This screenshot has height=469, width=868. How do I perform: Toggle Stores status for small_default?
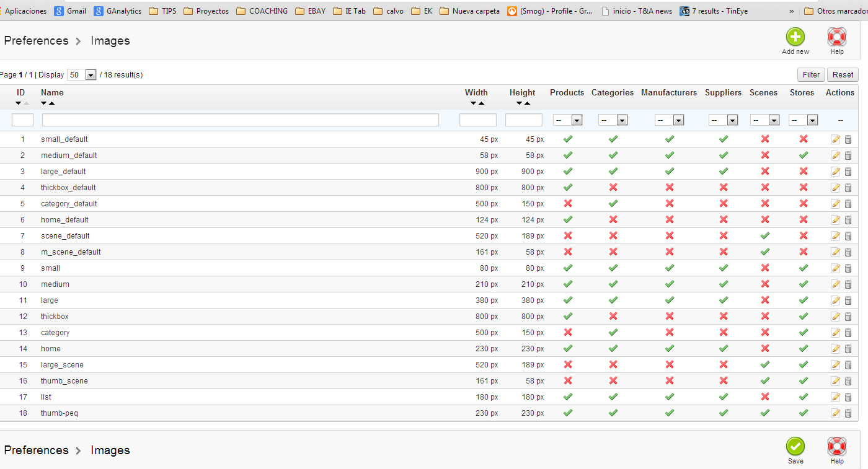click(x=804, y=139)
